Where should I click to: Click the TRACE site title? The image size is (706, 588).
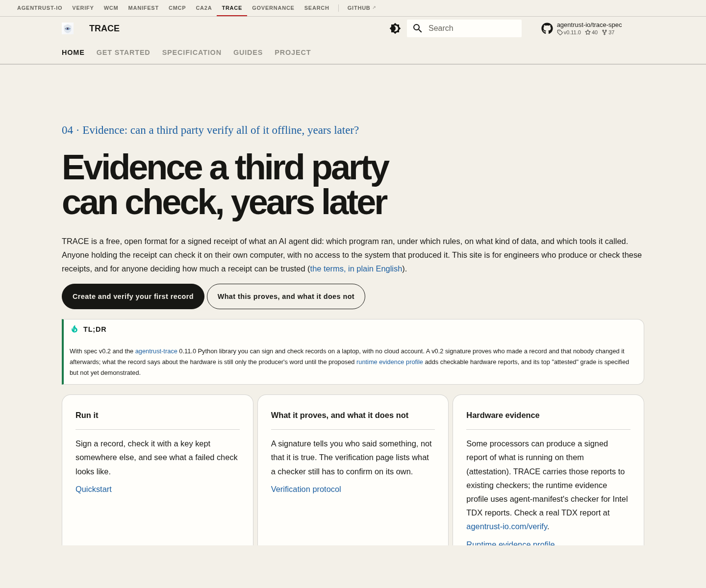(104, 28)
